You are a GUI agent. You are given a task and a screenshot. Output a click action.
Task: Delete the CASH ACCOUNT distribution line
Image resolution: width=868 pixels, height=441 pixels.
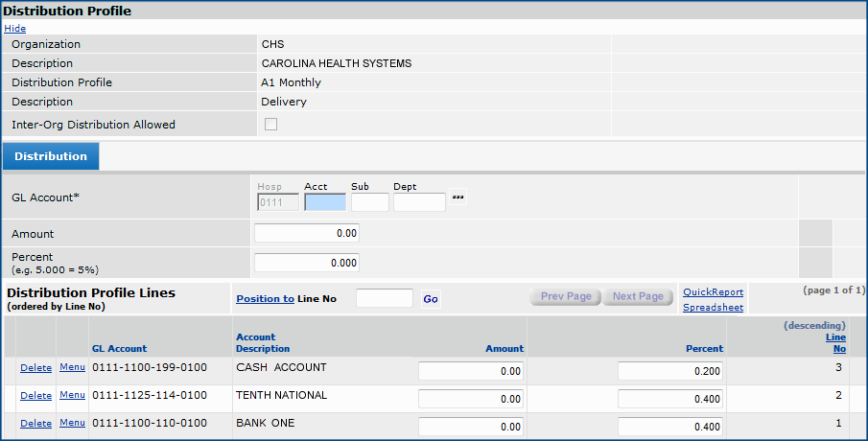pos(35,367)
